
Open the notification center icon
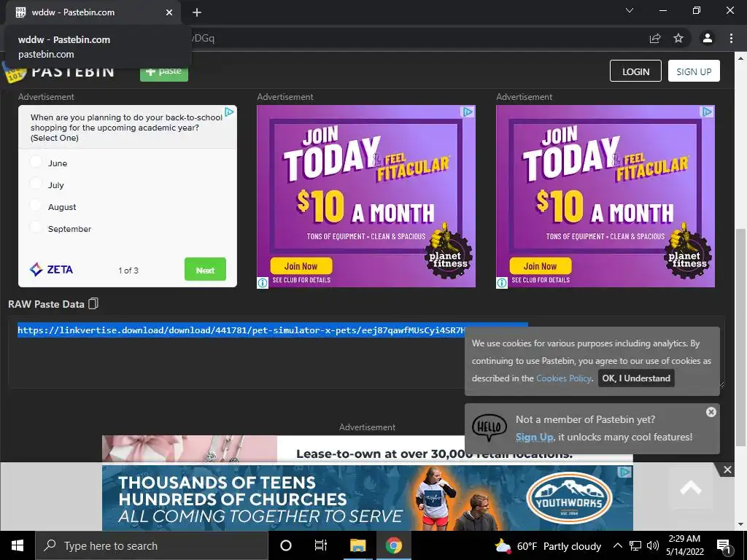click(x=723, y=546)
